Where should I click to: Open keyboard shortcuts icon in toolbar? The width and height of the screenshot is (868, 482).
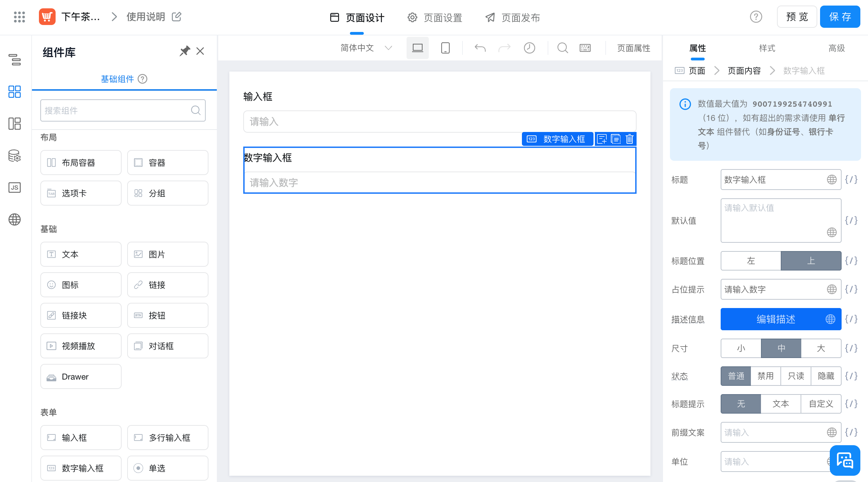(x=585, y=48)
